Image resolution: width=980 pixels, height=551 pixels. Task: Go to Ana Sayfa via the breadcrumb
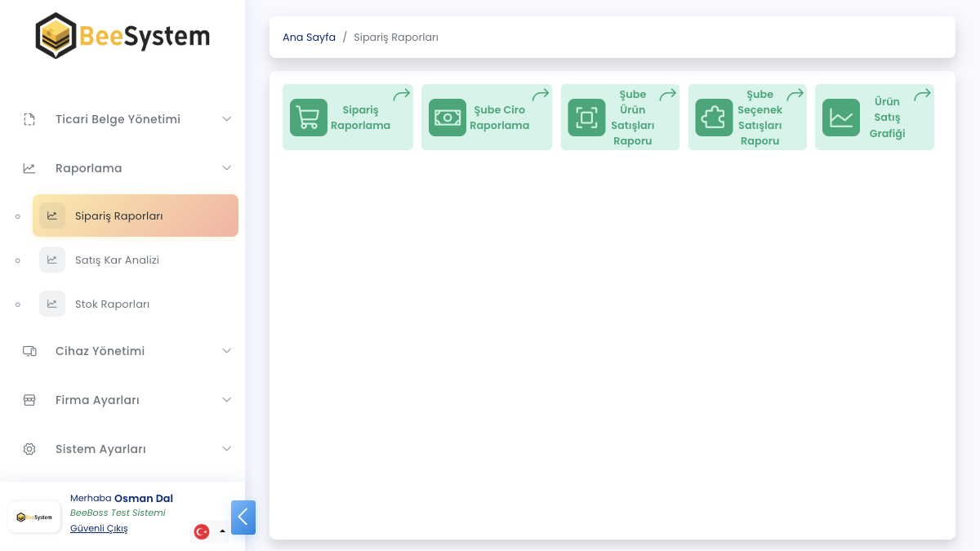click(x=309, y=38)
